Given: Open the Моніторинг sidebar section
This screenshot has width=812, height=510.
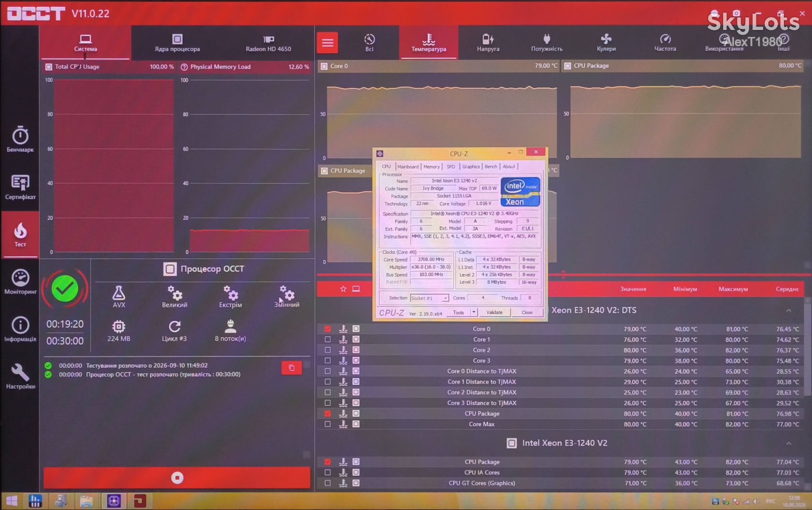Looking at the screenshot, I should click(20, 282).
